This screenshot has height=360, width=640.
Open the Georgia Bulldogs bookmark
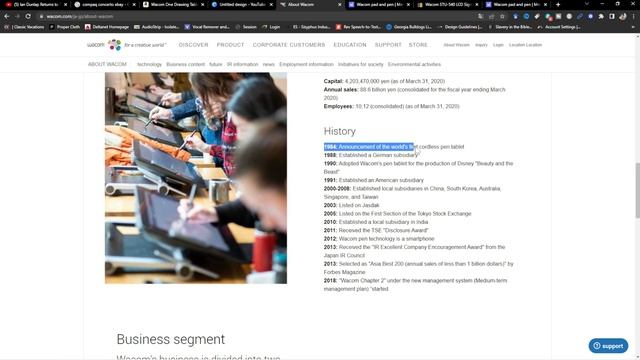(409, 27)
